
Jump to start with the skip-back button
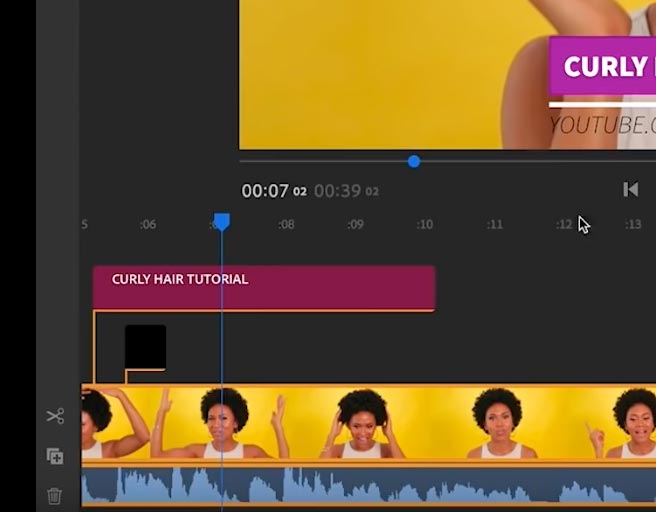630,189
